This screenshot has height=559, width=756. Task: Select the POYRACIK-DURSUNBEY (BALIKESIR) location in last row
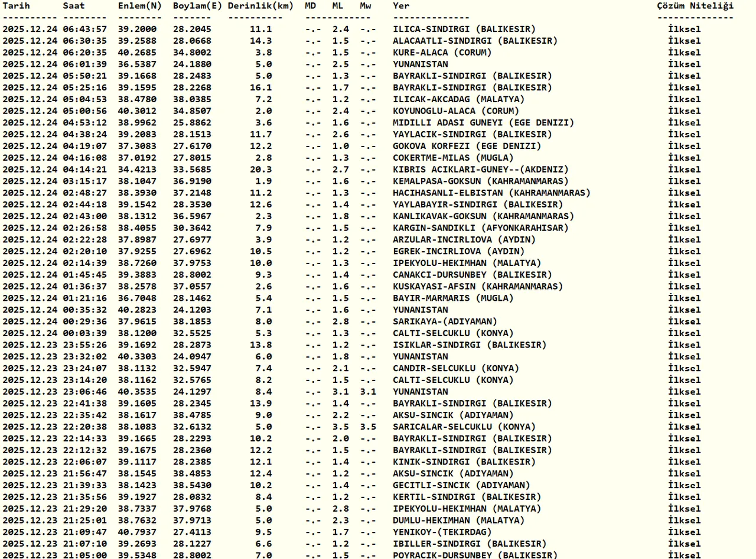point(475,555)
